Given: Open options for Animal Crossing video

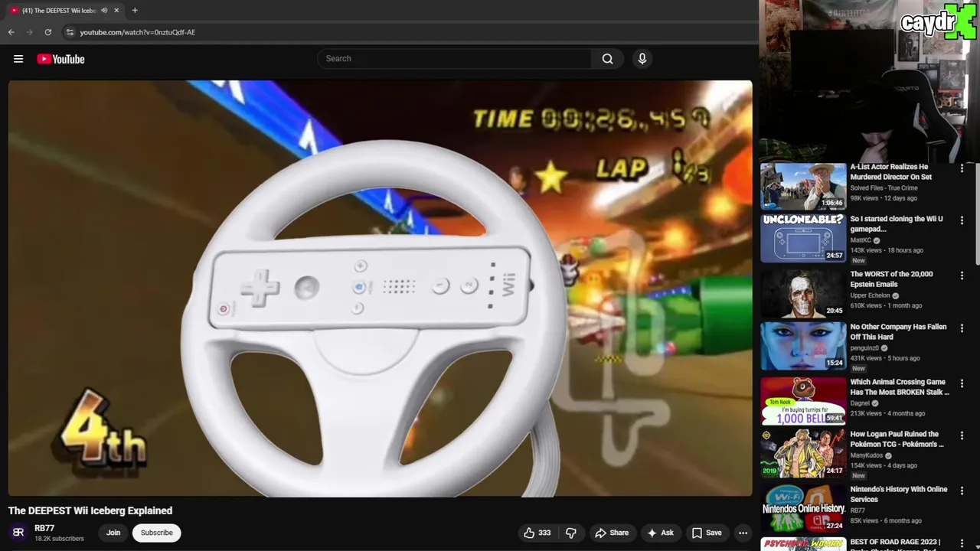Looking at the screenshot, I should click(962, 383).
